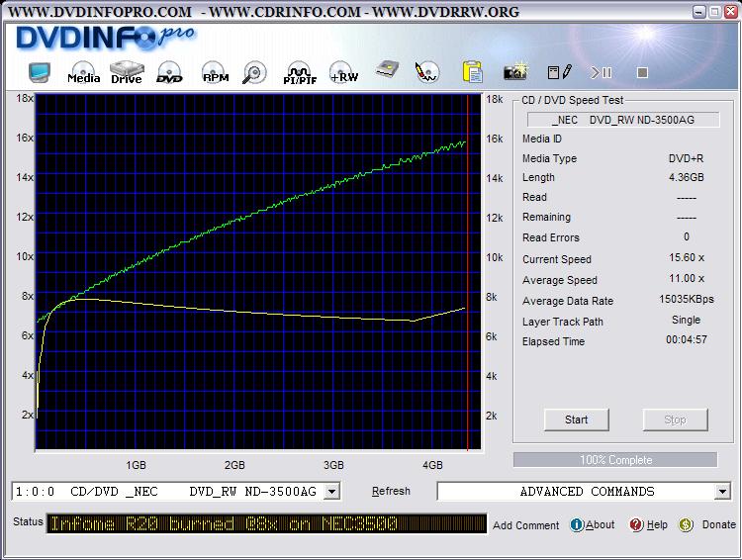Close the DVDInfoPro window
742x560 pixels.
click(x=731, y=12)
